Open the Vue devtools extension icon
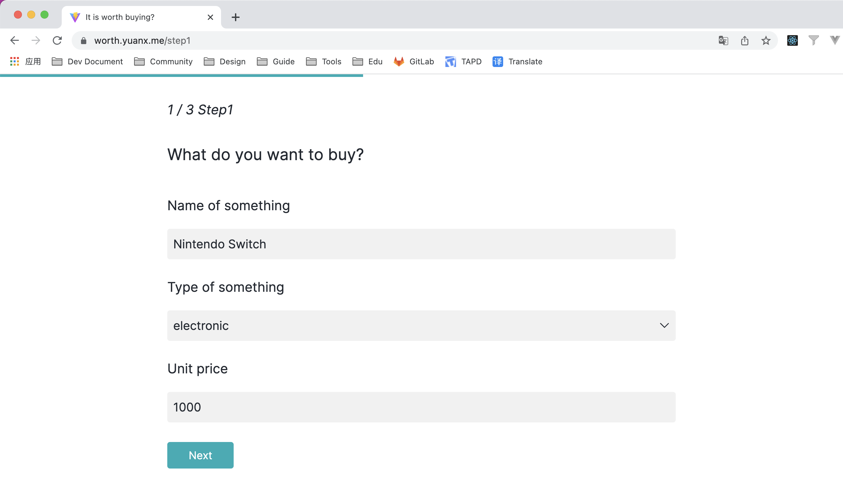843x504 pixels. click(x=835, y=40)
